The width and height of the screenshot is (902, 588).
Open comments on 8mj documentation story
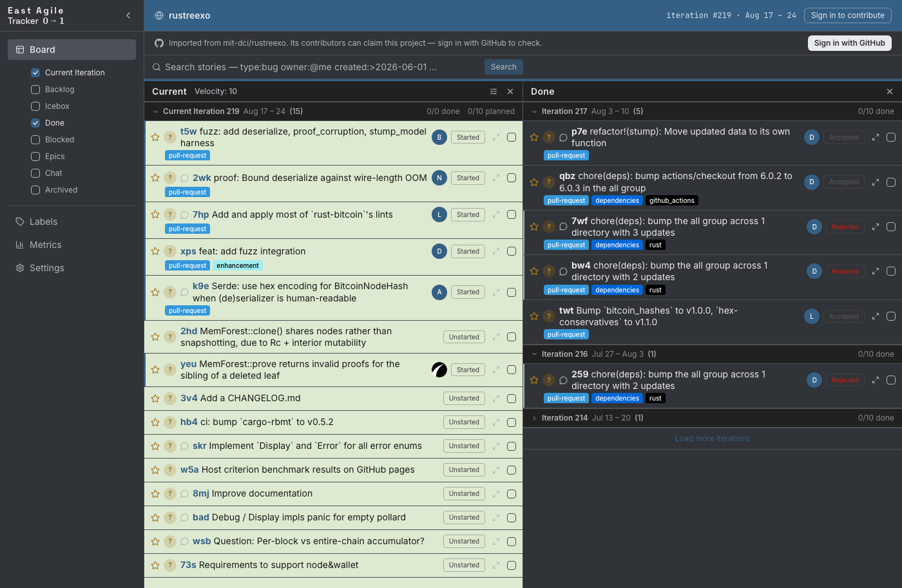click(x=184, y=494)
